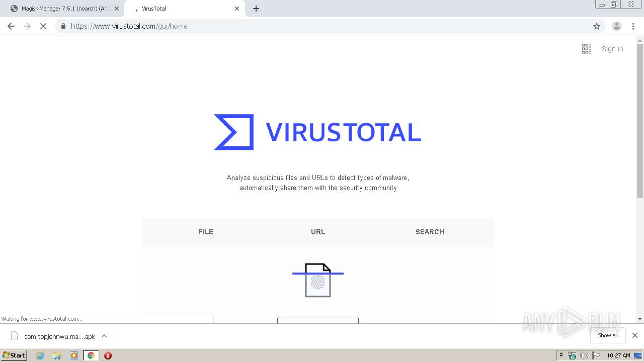
Task: Show all downloads
Action: [x=607, y=335]
